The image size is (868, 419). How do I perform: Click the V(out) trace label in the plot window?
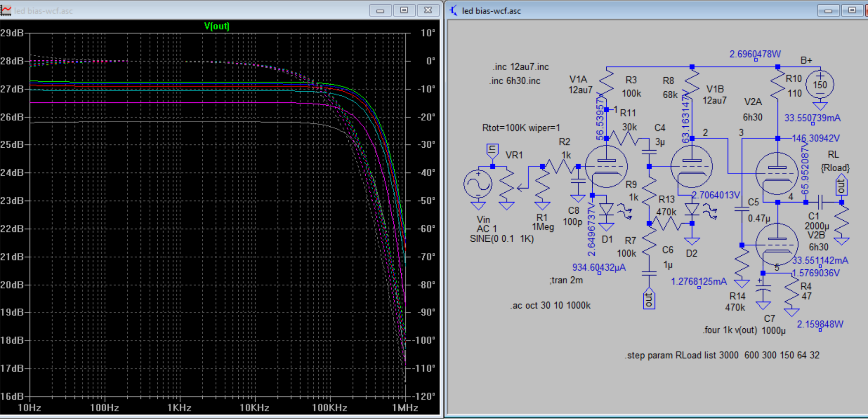217,26
